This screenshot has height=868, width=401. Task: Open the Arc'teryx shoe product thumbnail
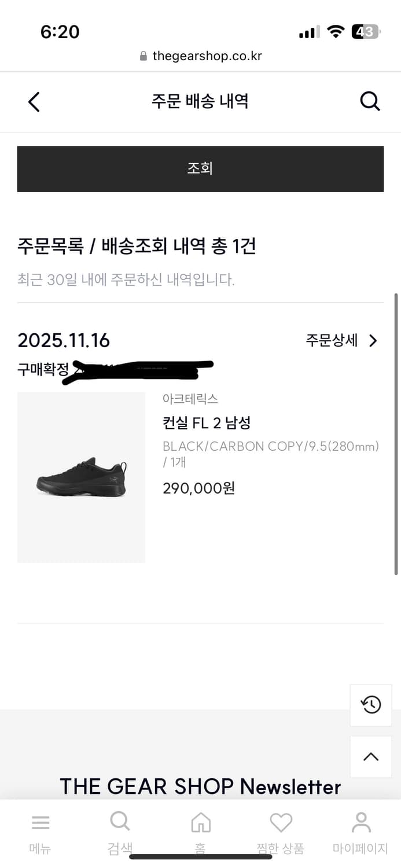click(81, 477)
